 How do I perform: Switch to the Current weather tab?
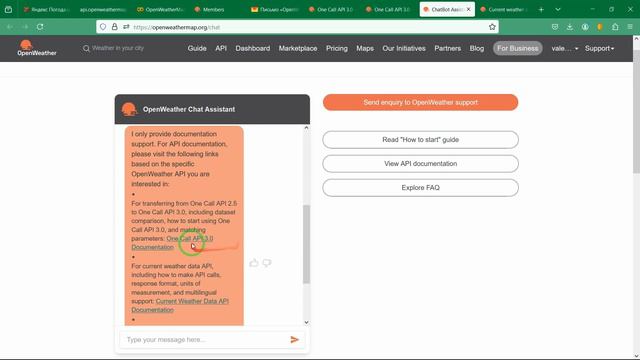[504, 9]
